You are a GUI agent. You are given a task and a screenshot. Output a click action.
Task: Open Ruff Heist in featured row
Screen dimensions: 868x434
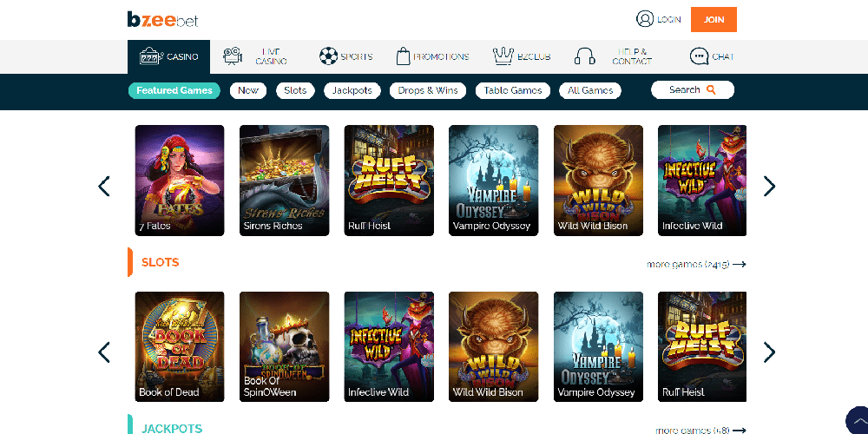point(389,181)
